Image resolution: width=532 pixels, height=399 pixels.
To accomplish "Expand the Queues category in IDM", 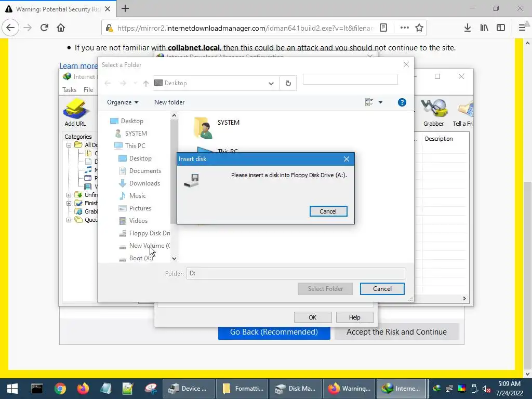I will coord(69,220).
